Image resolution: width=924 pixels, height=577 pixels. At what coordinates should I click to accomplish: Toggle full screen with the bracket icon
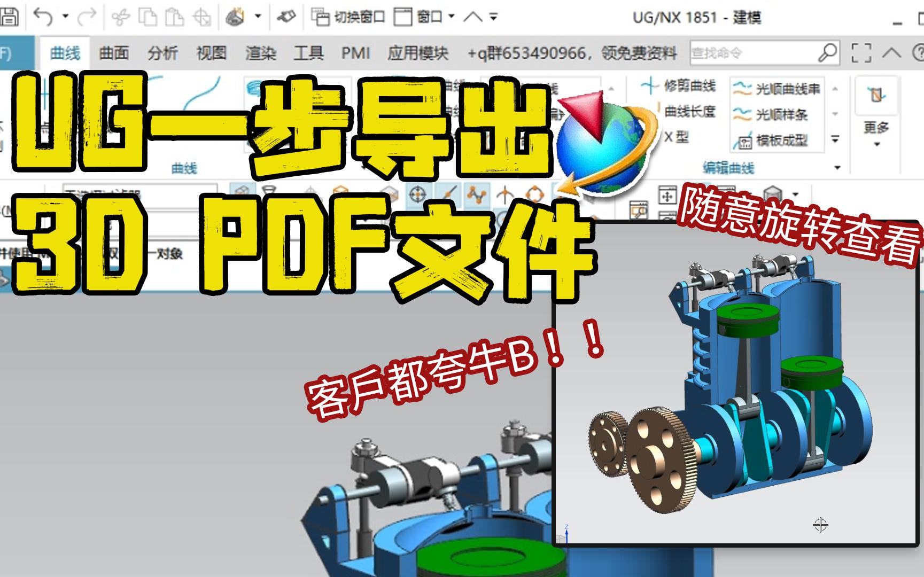click(x=861, y=53)
